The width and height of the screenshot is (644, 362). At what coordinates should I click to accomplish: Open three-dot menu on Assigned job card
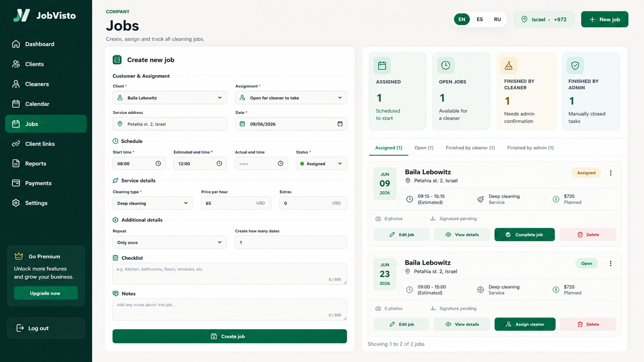(610, 173)
